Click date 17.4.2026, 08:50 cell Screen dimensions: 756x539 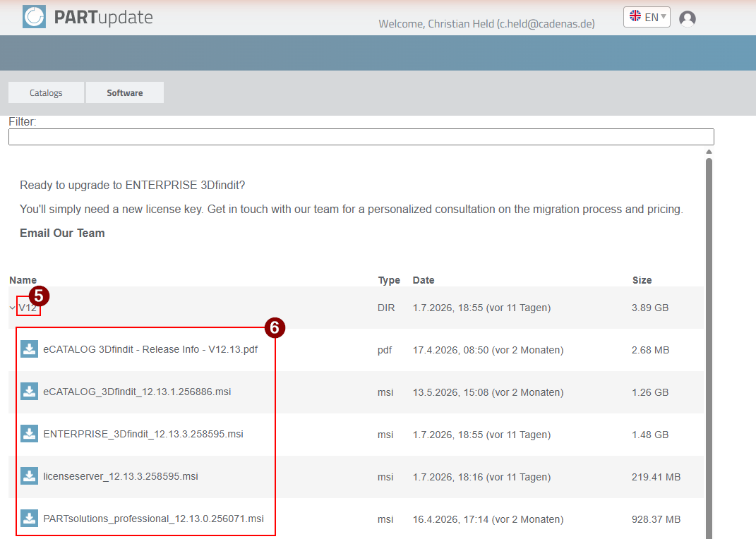[x=488, y=350]
